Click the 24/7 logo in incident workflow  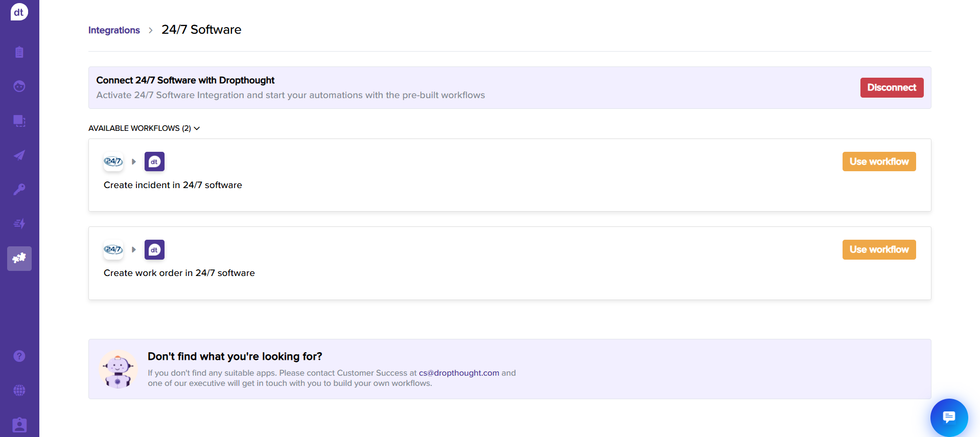[x=113, y=162]
